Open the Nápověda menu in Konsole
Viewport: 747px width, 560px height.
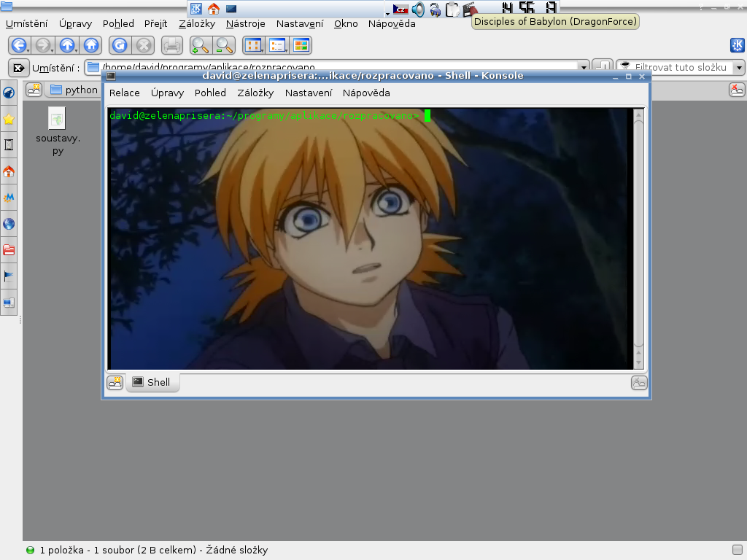click(x=366, y=93)
